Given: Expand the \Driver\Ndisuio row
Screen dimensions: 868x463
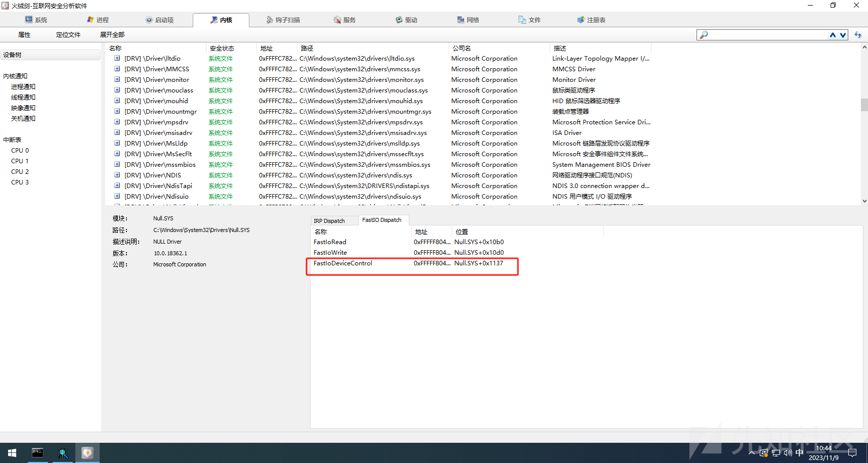Looking at the screenshot, I should point(117,196).
